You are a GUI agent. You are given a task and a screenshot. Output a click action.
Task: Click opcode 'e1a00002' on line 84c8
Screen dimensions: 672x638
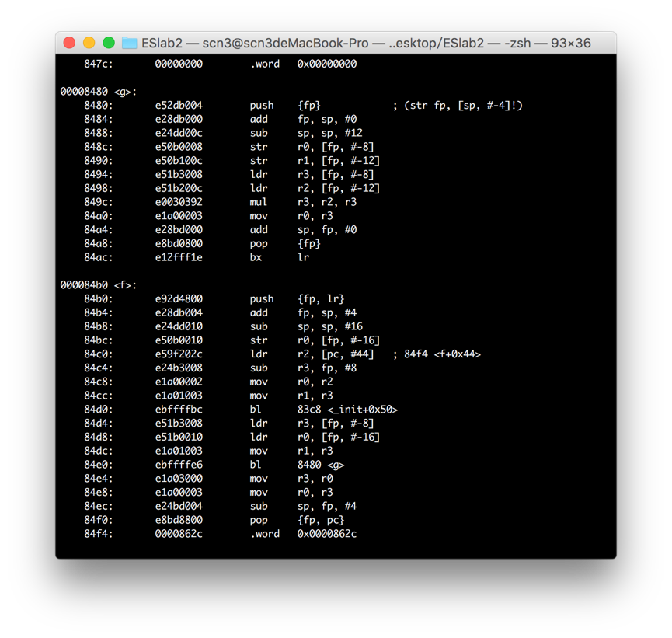click(x=179, y=382)
